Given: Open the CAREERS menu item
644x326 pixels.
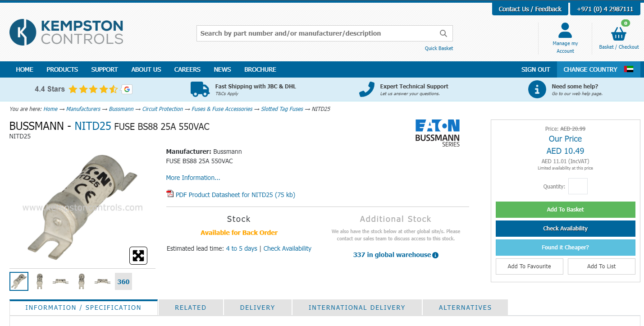Looking at the screenshot, I should [x=187, y=69].
